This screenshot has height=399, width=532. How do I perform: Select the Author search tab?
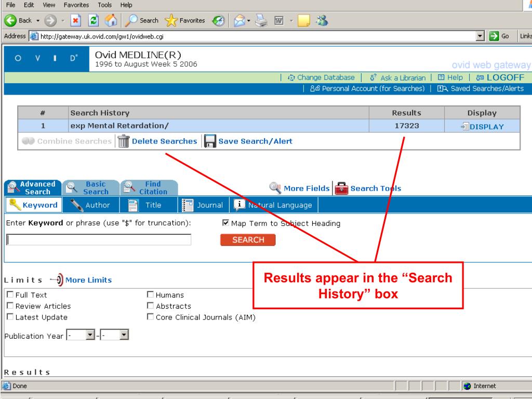tap(91, 205)
